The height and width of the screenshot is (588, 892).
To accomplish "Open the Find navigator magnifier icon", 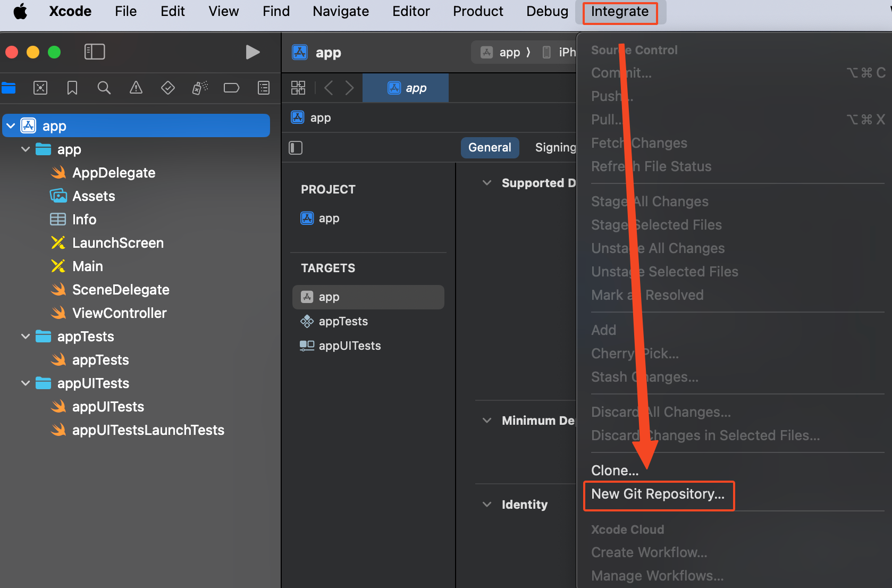I will pyautogui.click(x=104, y=88).
